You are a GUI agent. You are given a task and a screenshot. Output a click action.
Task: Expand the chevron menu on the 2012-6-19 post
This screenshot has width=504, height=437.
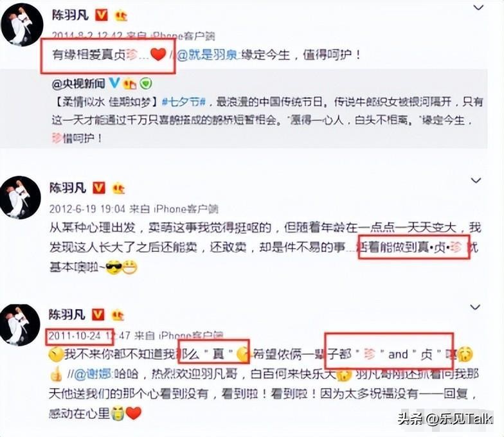[x=476, y=180]
